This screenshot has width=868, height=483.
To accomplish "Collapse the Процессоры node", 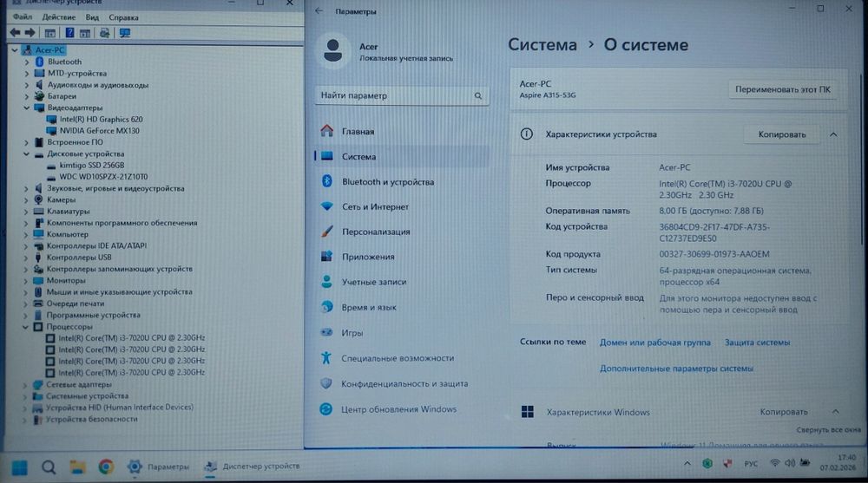I will pyautogui.click(x=26, y=326).
